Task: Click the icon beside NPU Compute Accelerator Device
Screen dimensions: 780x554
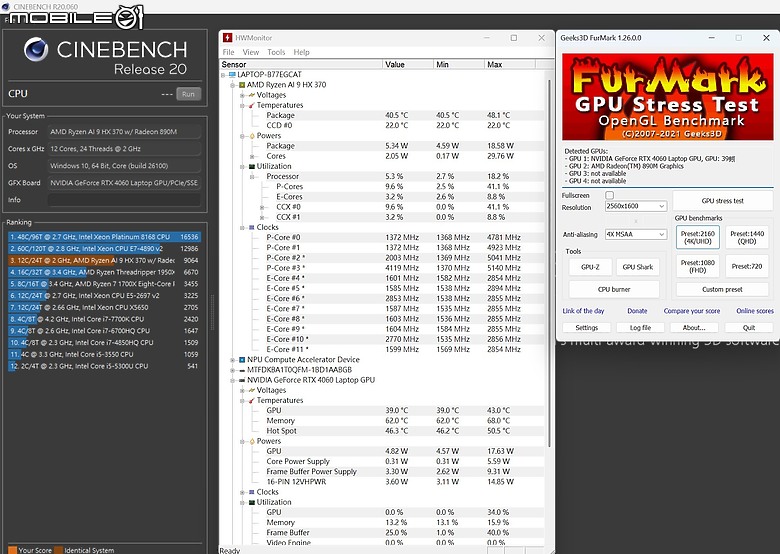Action: (242, 360)
